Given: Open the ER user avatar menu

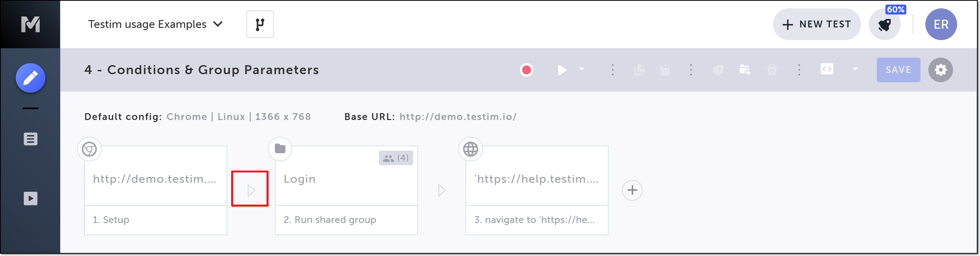Looking at the screenshot, I should point(940,24).
